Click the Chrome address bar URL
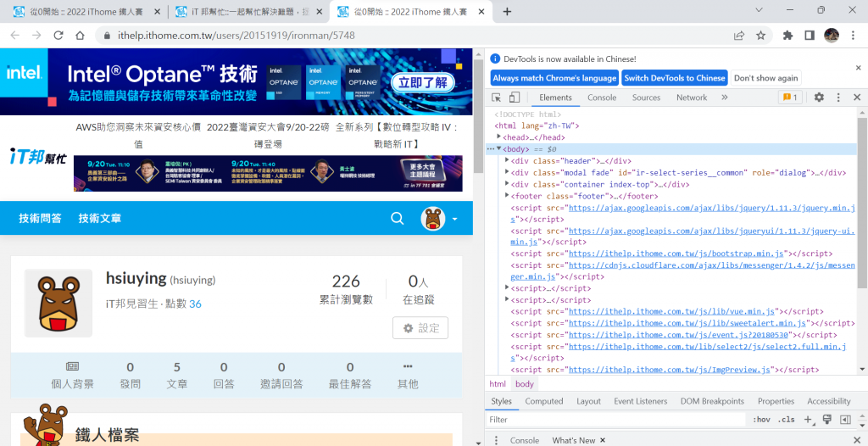This screenshot has height=446, width=868. tap(236, 36)
